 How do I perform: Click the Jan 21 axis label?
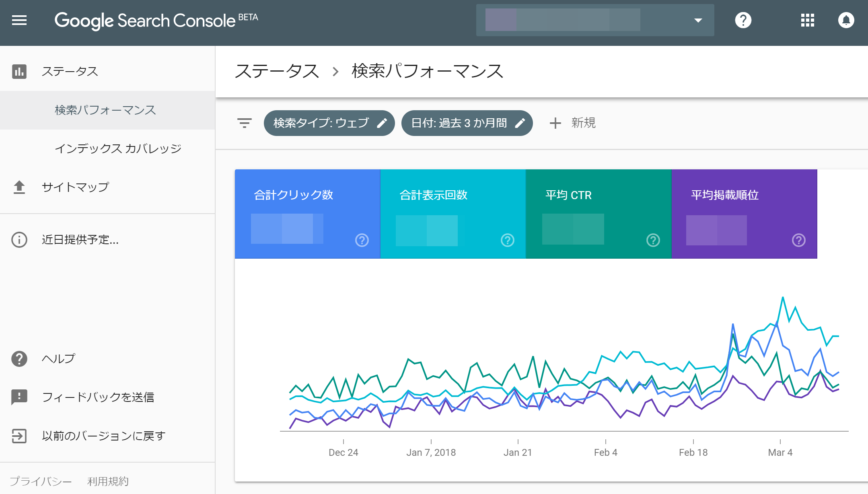[x=518, y=453]
